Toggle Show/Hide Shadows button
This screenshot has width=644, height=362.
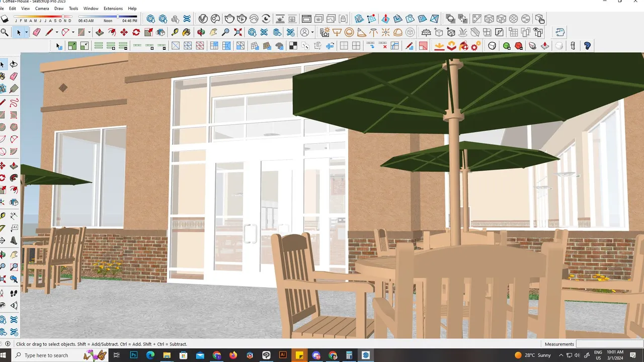[5, 19]
